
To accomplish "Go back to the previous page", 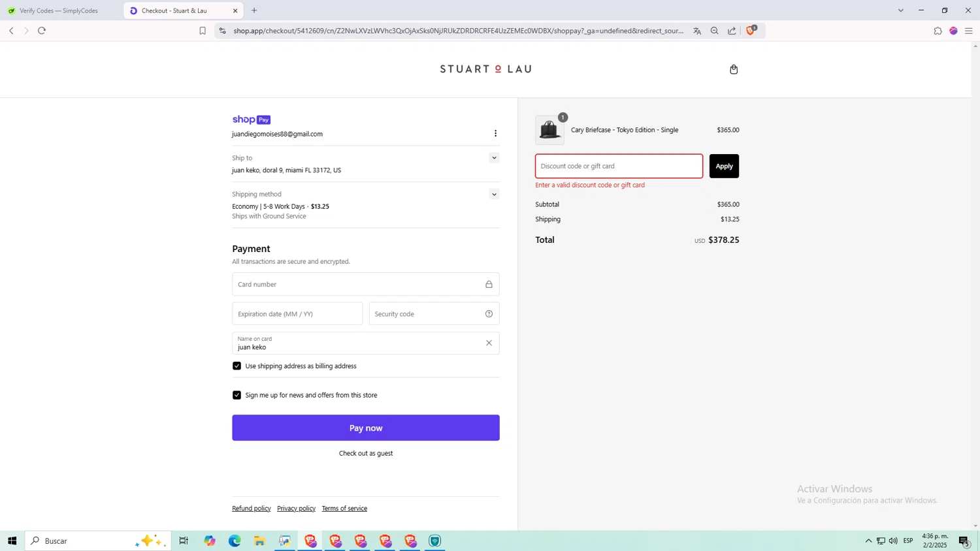I will tap(11, 31).
